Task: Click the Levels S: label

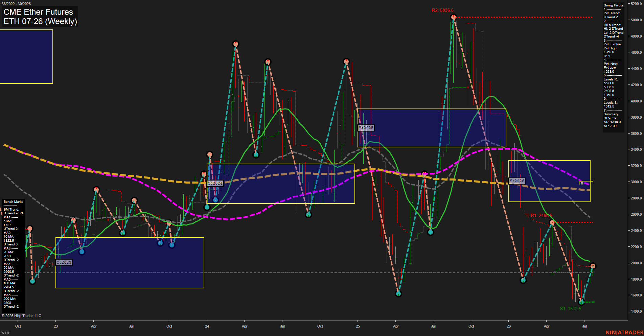Action: [611, 103]
